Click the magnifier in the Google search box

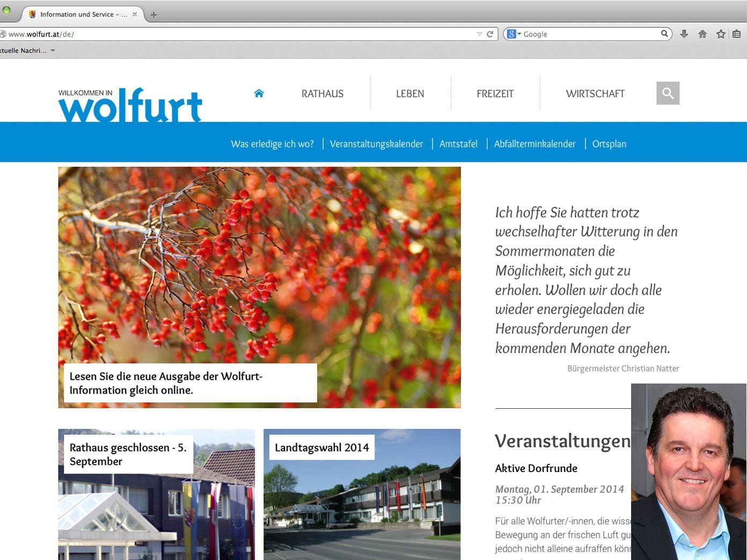pyautogui.click(x=664, y=34)
